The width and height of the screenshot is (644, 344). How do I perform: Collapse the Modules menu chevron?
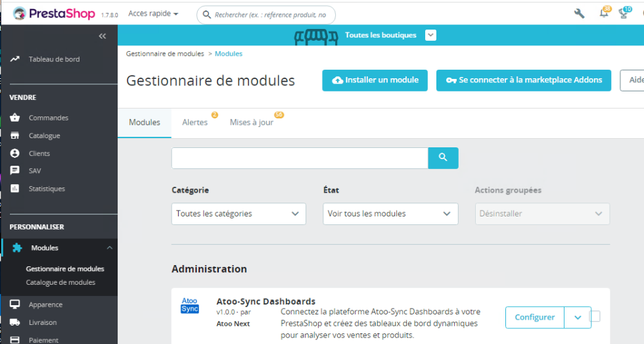coord(109,248)
